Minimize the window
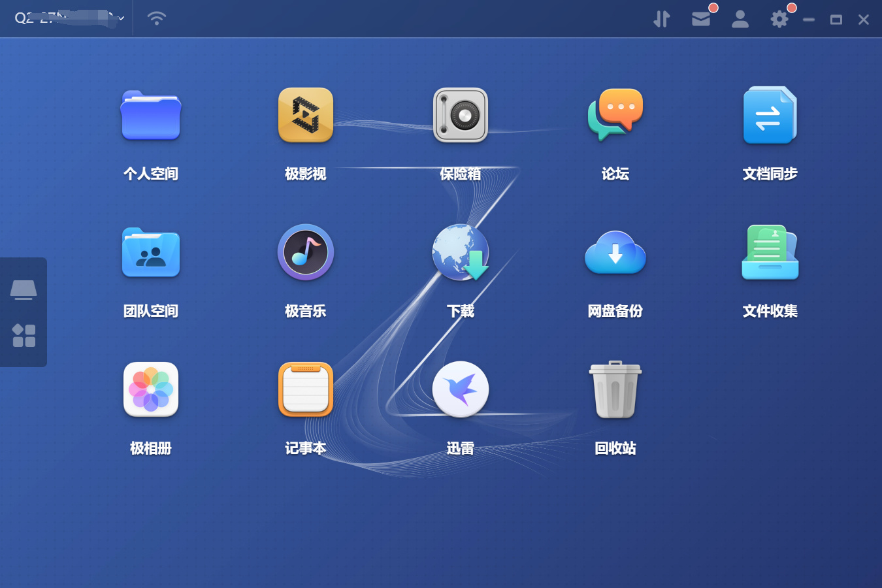This screenshot has height=588, width=882. point(809,20)
